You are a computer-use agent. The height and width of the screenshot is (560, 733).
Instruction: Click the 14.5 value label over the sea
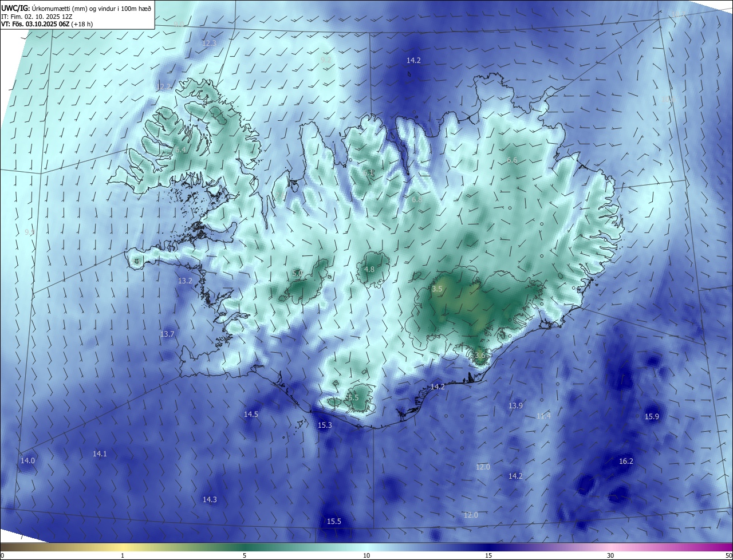(251, 414)
